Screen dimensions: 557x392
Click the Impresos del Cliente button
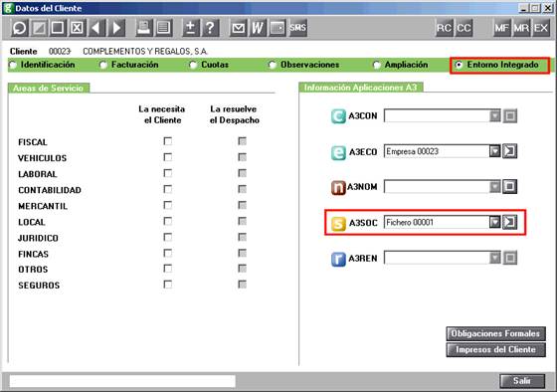[x=496, y=349]
